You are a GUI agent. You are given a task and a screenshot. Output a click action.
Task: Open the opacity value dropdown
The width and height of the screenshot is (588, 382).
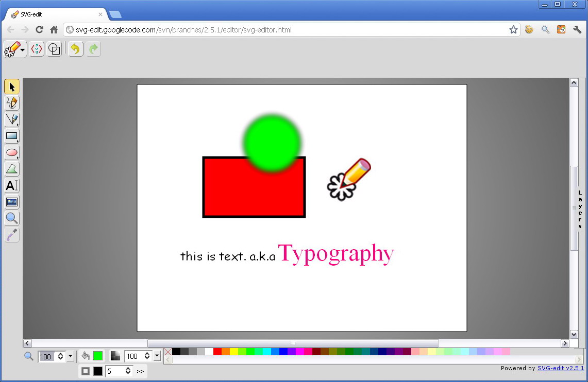pyautogui.click(x=156, y=355)
